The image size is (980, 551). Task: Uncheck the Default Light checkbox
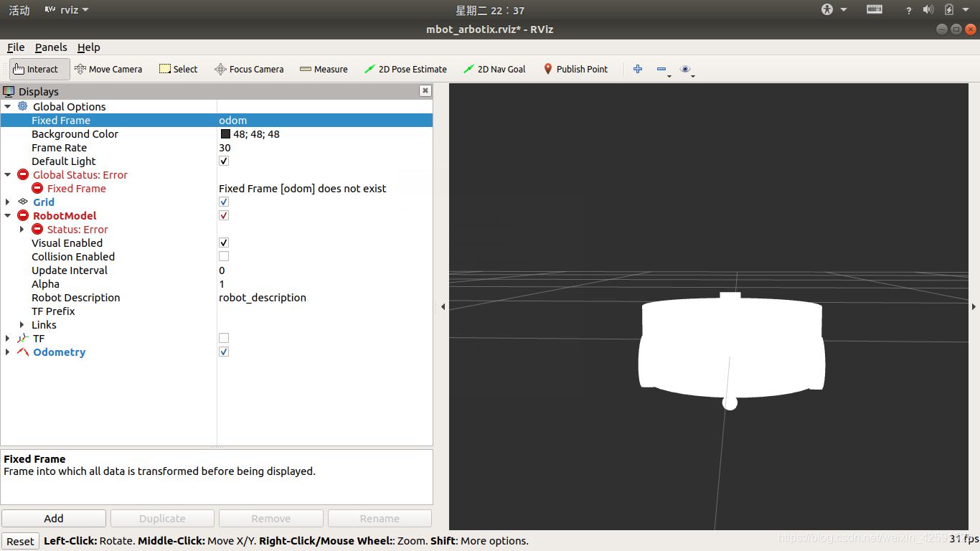click(x=223, y=161)
